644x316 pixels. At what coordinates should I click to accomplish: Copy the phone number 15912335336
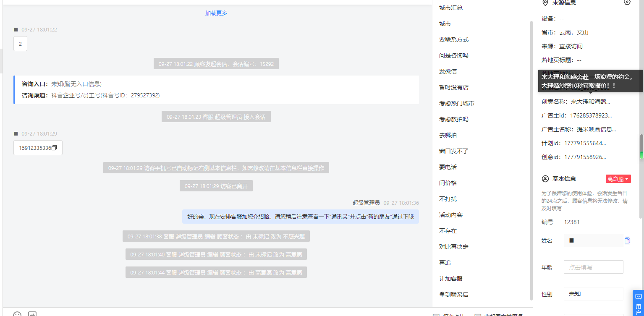(x=54, y=148)
